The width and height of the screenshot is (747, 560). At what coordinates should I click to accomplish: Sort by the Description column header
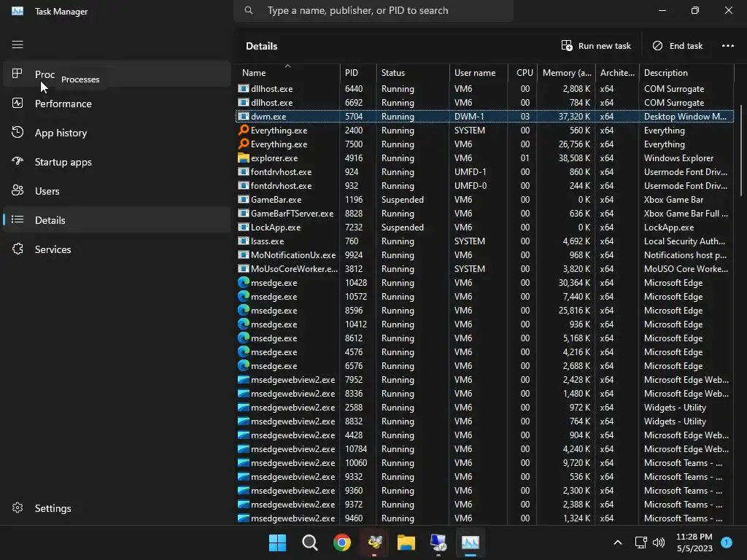point(686,72)
